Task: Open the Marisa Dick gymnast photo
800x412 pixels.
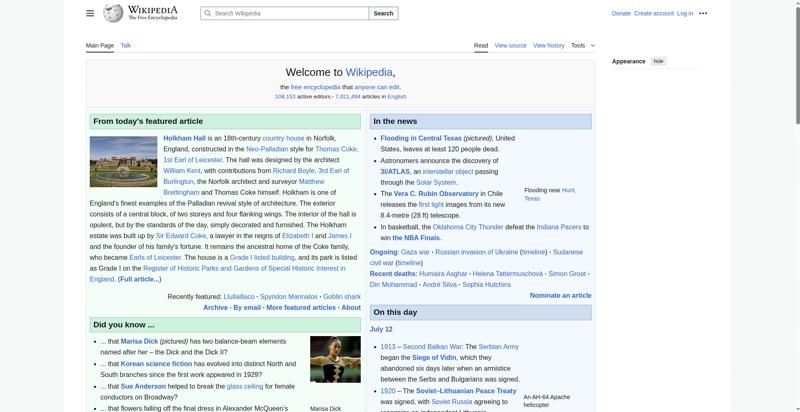Action: 335,359
